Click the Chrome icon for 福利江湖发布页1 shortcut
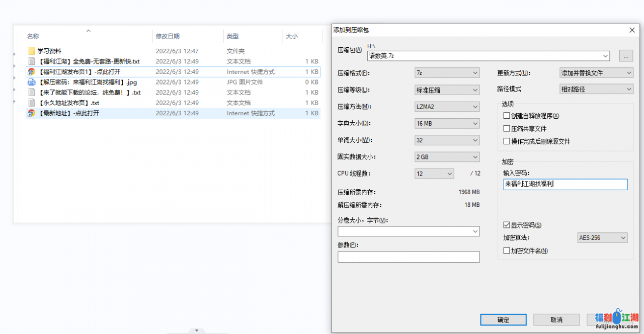Viewport: 644px width, 334px height. [31, 72]
